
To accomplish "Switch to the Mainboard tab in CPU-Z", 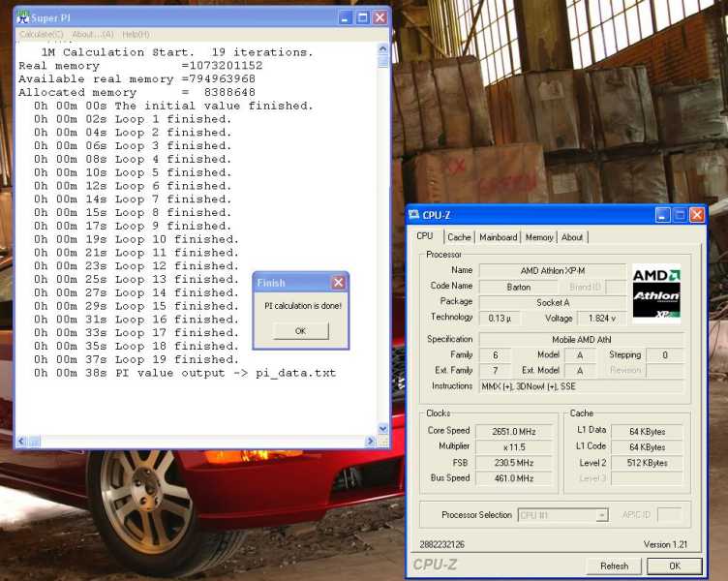I will coord(499,237).
